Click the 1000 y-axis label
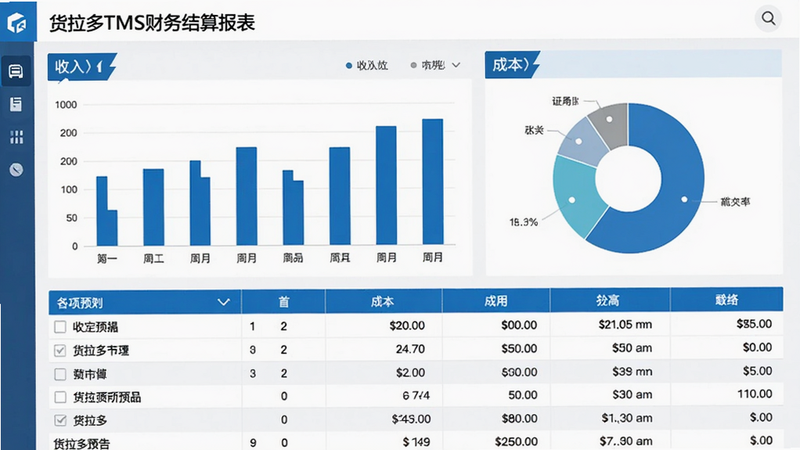800x450 pixels. [x=66, y=105]
